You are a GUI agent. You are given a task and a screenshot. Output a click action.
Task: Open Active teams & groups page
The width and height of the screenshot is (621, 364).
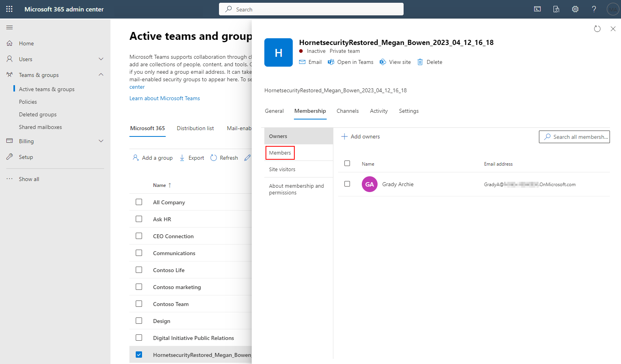pyautogui.click(x=47, y=89)
